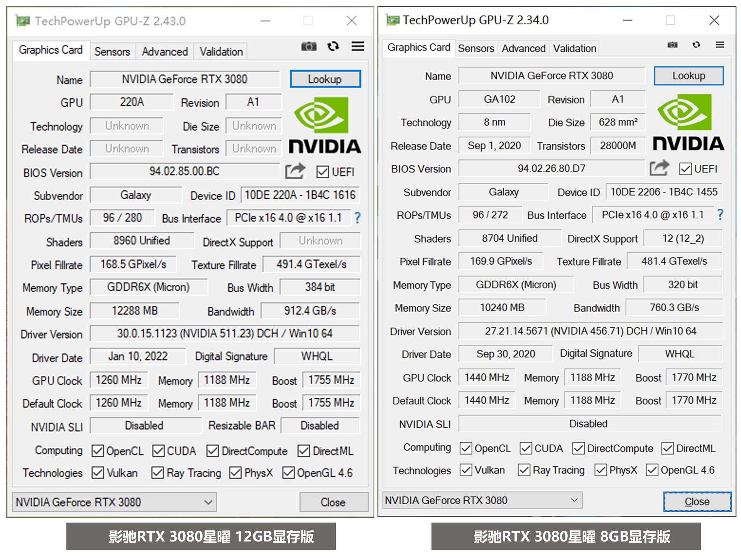Click the BIOS Version field 94.02.85.00.BC
The image size is (741, 560).
184,171
